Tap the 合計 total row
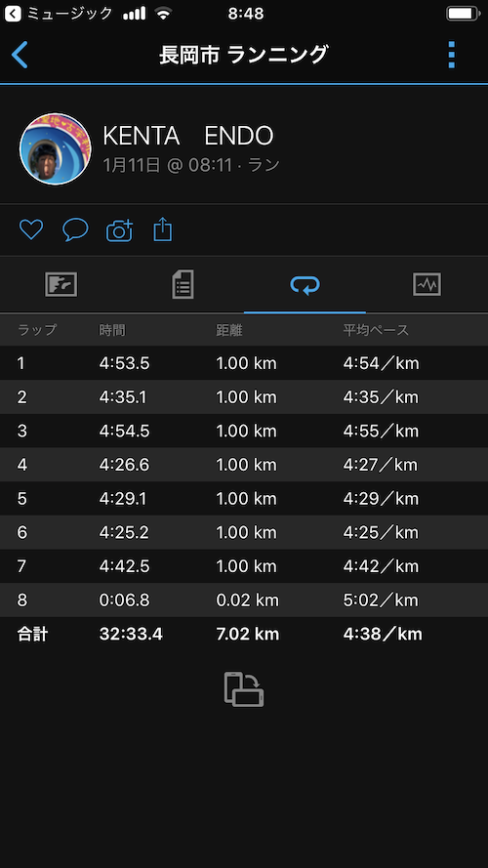The image size is (488, 868). (244, 634)
